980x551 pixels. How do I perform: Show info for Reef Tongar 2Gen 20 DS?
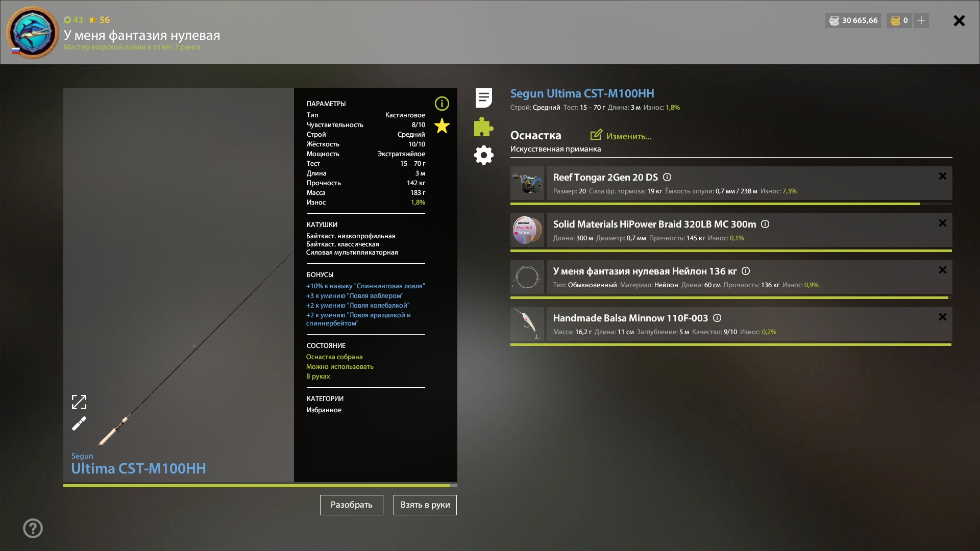click(x=667, y=177)
